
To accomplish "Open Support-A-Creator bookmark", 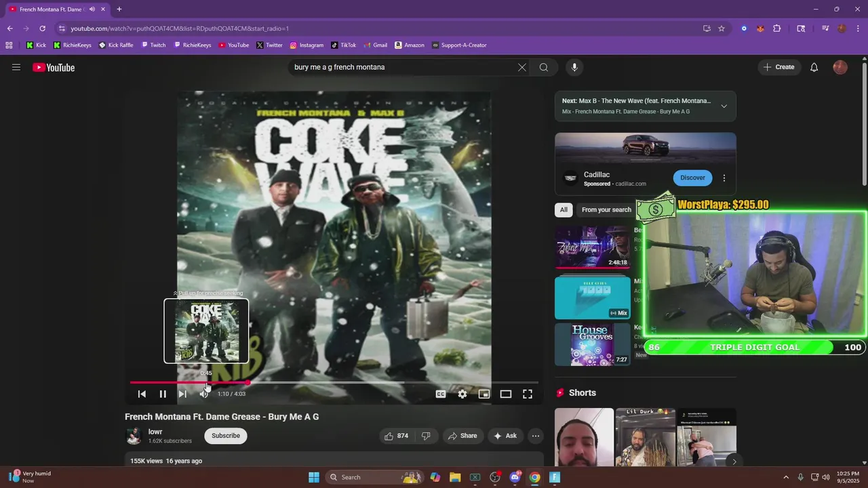I will coord(459,45).
